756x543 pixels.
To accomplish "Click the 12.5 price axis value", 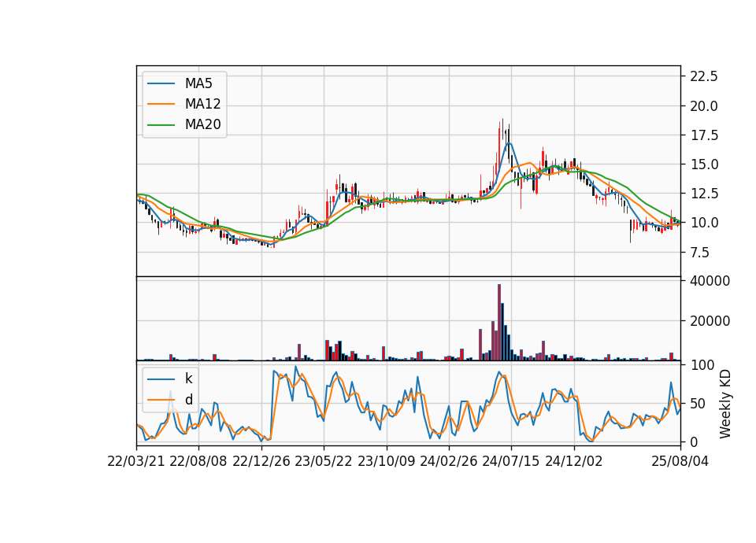I will (704, 194).
